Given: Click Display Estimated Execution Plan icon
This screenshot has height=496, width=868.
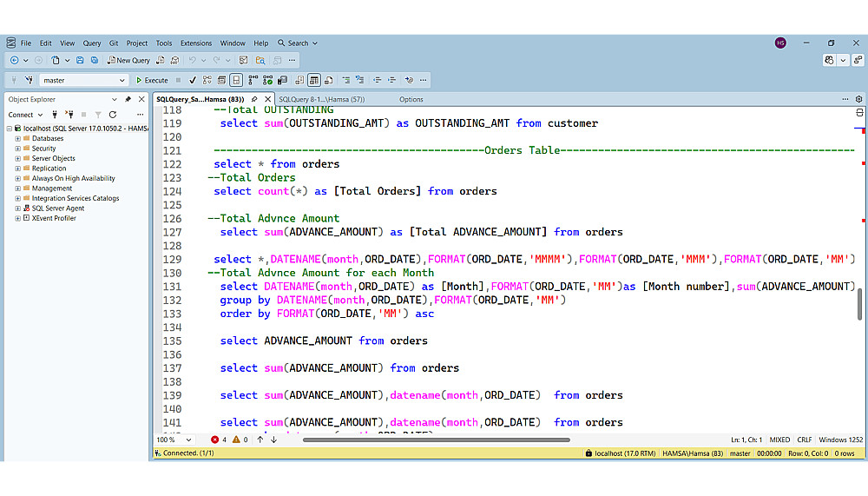Looking at the screenshot, I should (x=207, y=81).
